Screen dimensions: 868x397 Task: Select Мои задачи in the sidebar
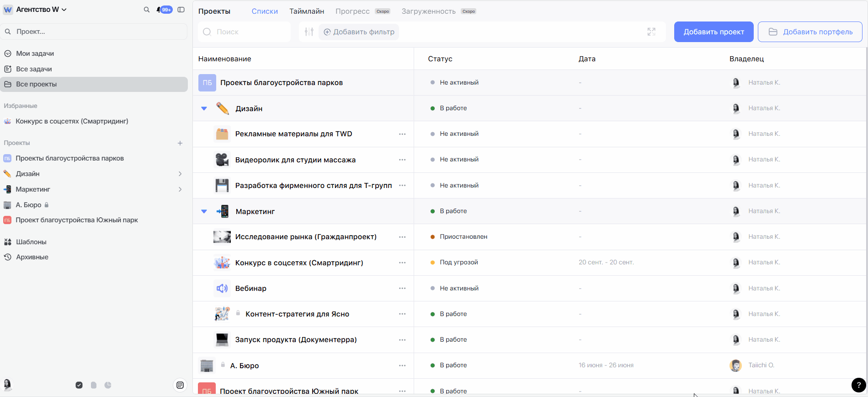35,54
